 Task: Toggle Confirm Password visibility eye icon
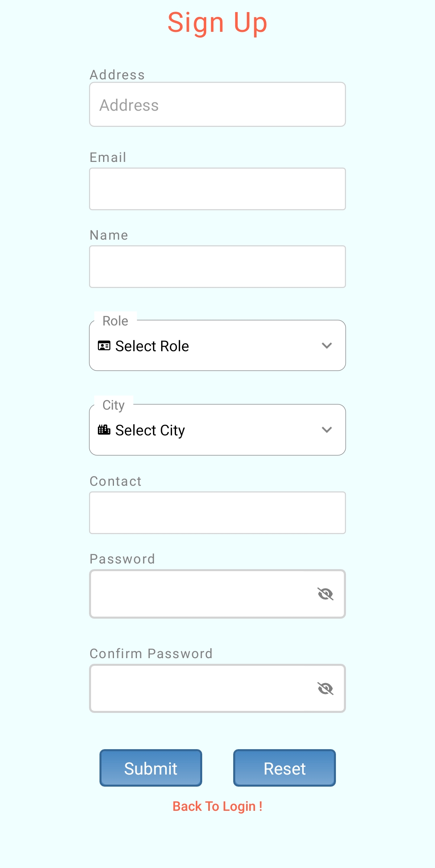pyautogui.click(x=325, y=688)
